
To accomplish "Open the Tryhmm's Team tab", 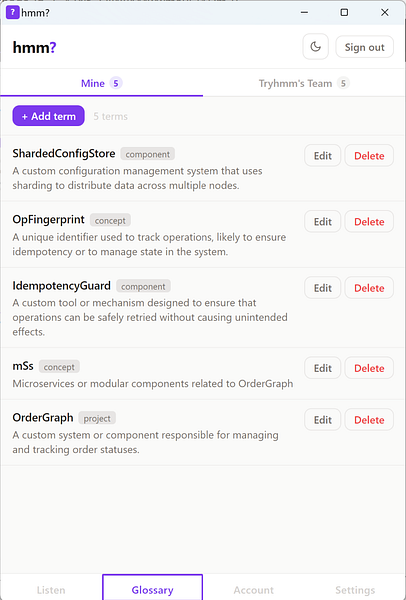I will (304, 83).
